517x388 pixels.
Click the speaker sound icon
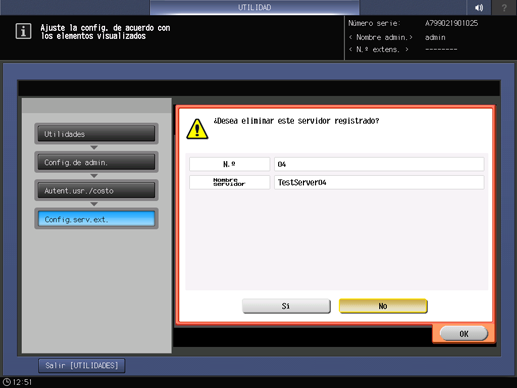point(479,7)
